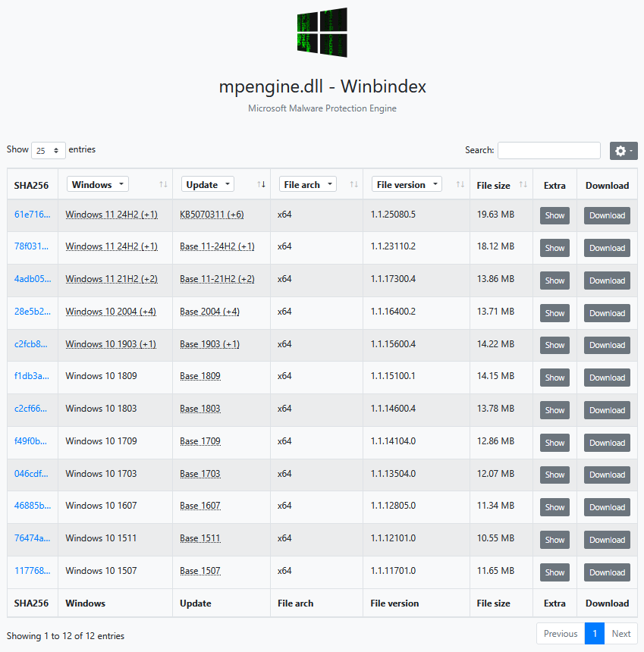Focus the Search input field

[549, 151]
